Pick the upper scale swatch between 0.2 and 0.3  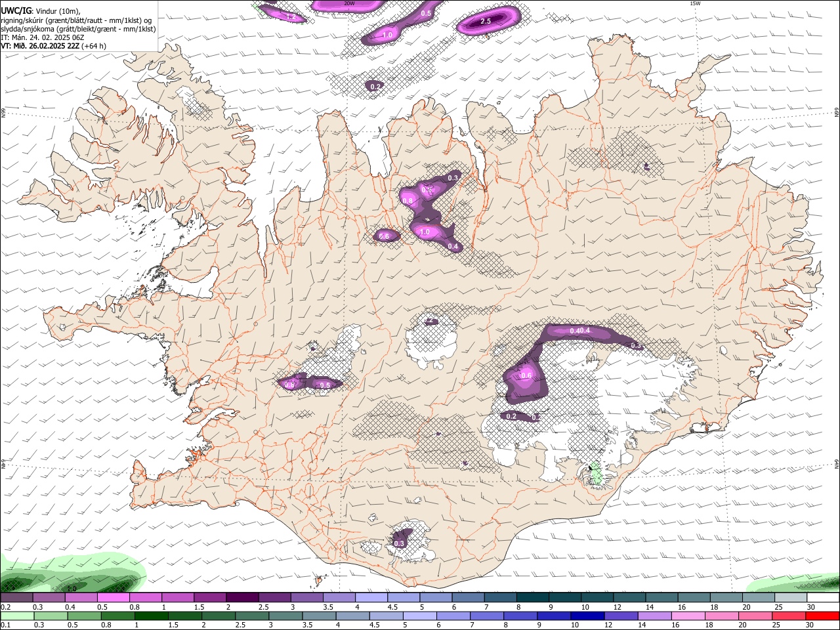pyautogui.click(x=16, y=598)
